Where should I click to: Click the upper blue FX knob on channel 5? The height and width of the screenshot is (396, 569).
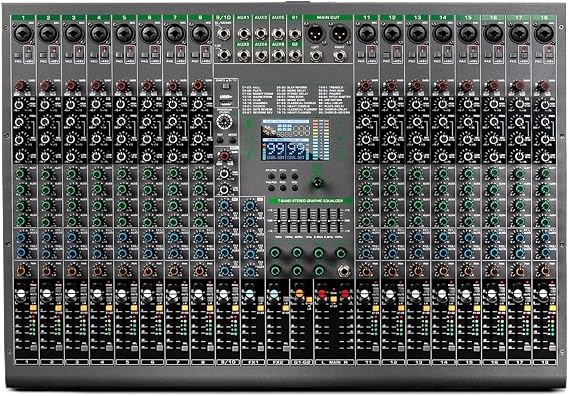(x=123, y=237)
